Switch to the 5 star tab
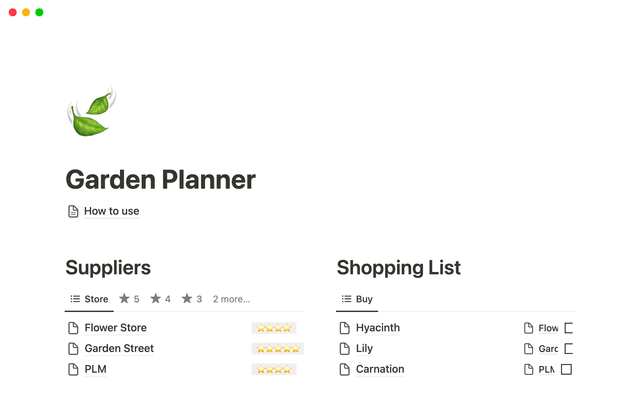 [x=129, y=299]
